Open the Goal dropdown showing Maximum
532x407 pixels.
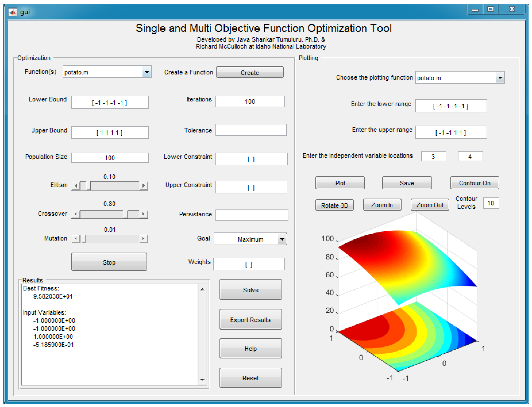pyautogui.click(x=282, y=239)
